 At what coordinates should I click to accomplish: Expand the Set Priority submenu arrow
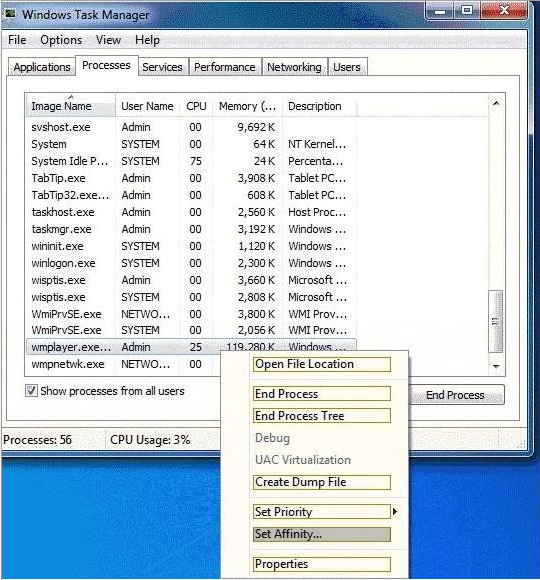[395, 512]
